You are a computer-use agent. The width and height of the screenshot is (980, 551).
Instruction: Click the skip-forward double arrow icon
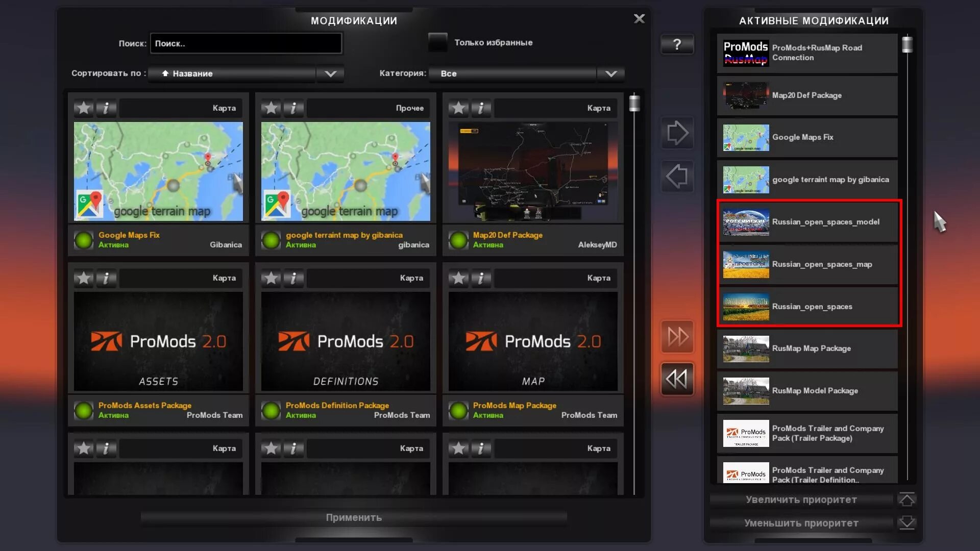678,337
